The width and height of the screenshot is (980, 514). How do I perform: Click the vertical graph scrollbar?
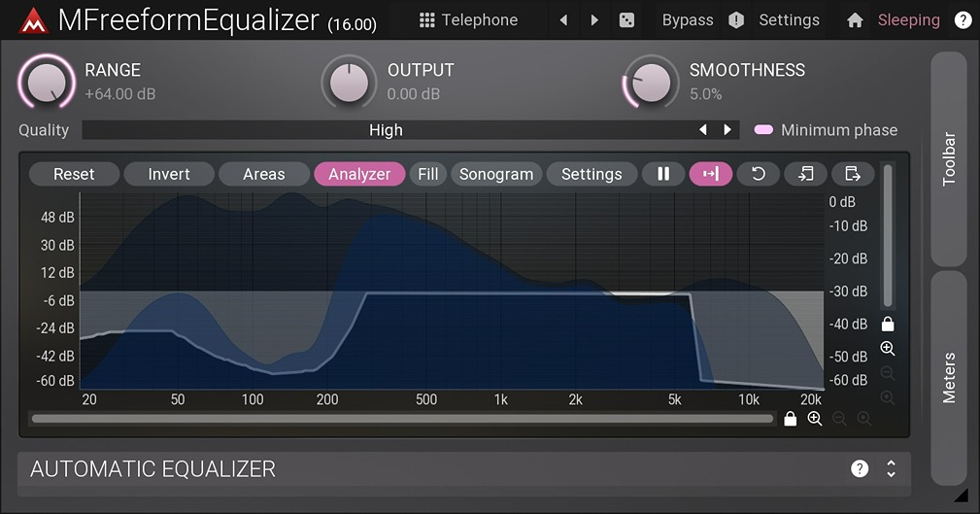(x=888, y=236)
